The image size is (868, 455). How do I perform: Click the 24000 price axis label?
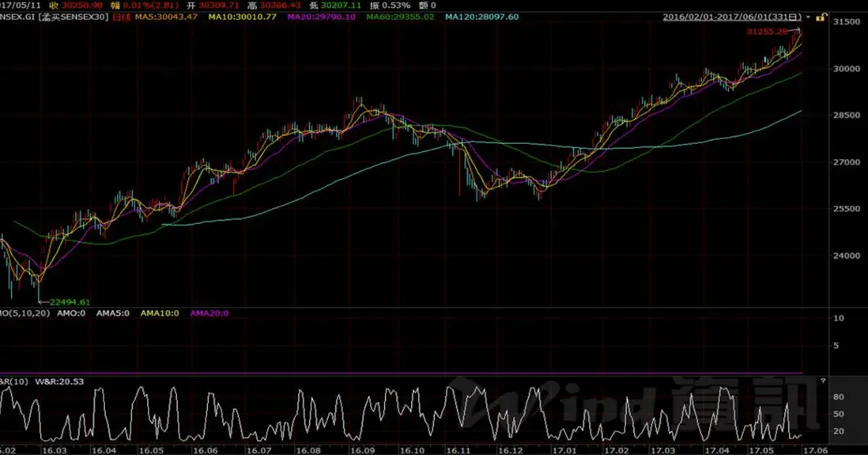tap(847, 256)
